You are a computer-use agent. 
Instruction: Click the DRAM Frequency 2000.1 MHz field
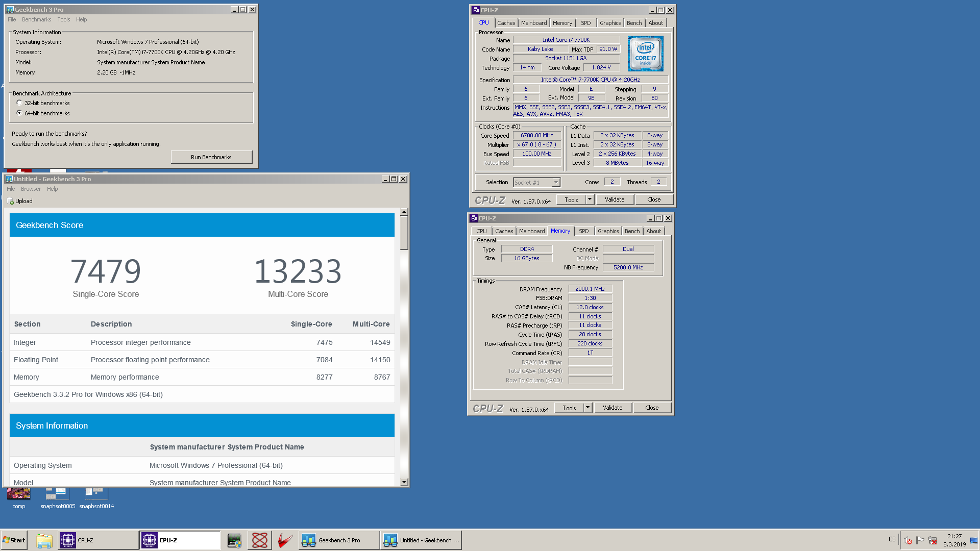tap(590, 289)
